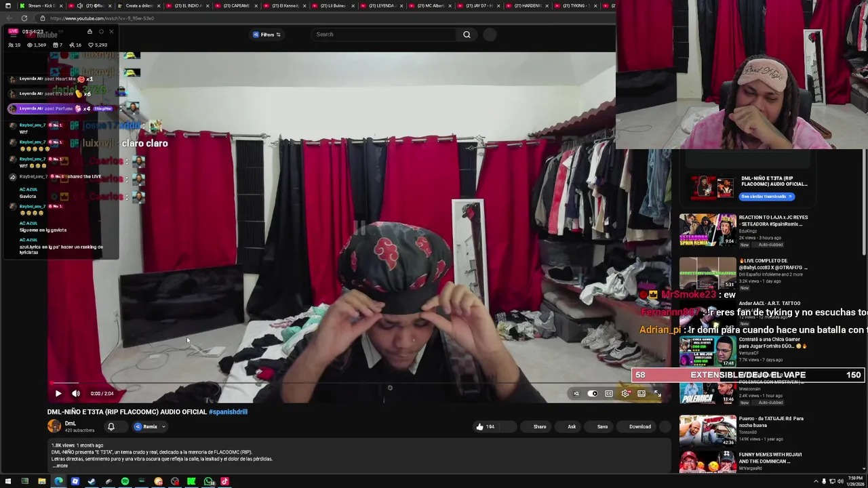Open the #spanishdrill hashtag link
Screen dimensions: 868x488
[x=228, y=411]
